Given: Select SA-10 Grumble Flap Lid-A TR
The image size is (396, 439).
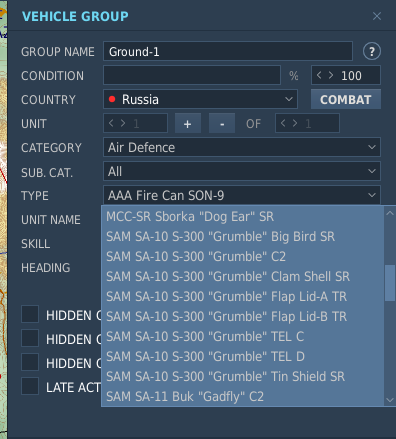Looking at the screenshot, I should click(243, 297).
